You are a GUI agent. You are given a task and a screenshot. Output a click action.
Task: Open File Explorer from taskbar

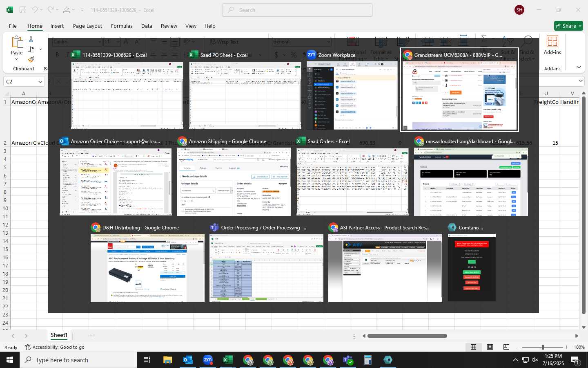[x=167, y=360]
